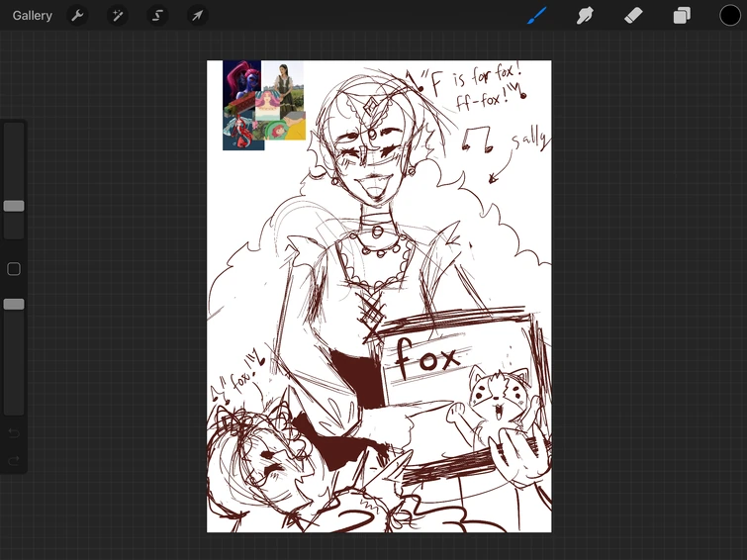This screenshot has height=560, width=747.
Task: Select the Selection S tool
Action: click(x=157, y=16)
